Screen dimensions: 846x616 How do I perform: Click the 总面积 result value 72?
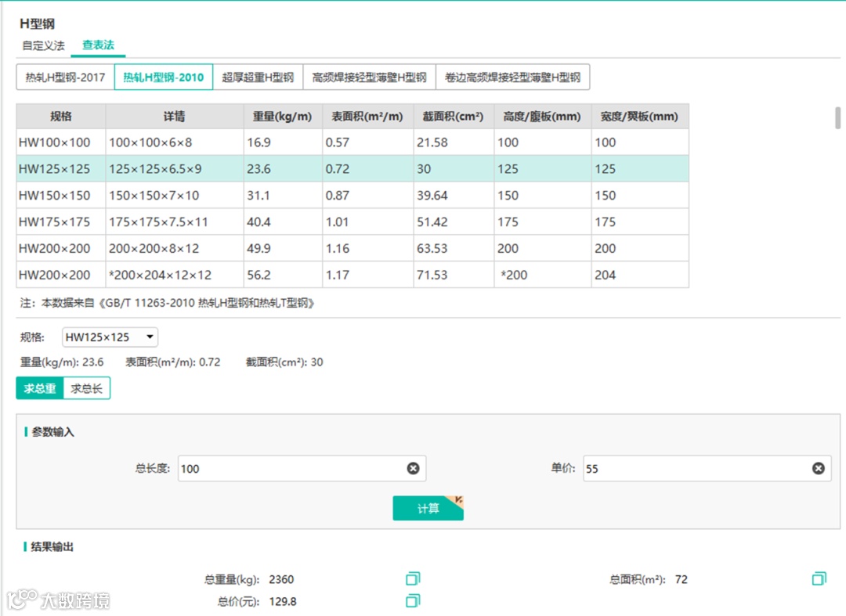pyautogui.click(x=681, y=579)
